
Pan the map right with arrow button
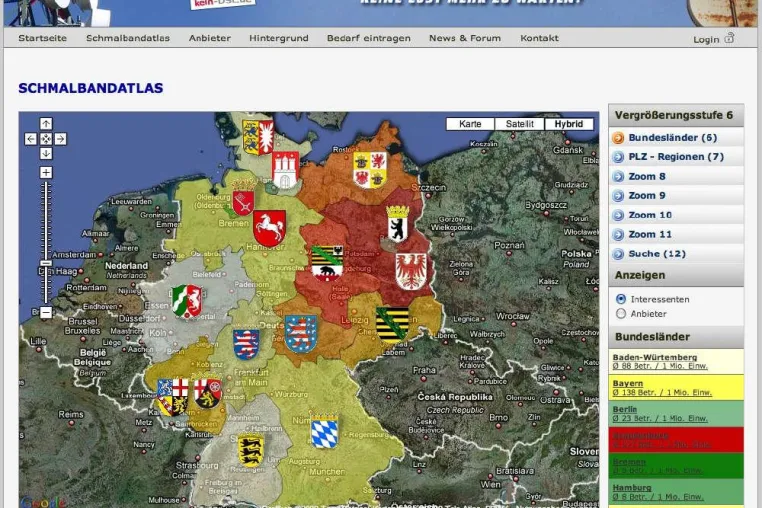[x=60, y=139]
